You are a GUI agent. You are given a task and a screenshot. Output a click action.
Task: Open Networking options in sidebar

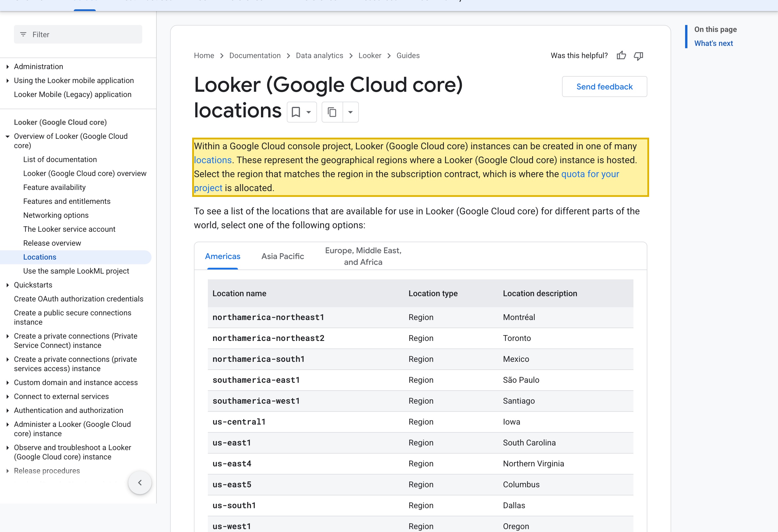point(56,215)
